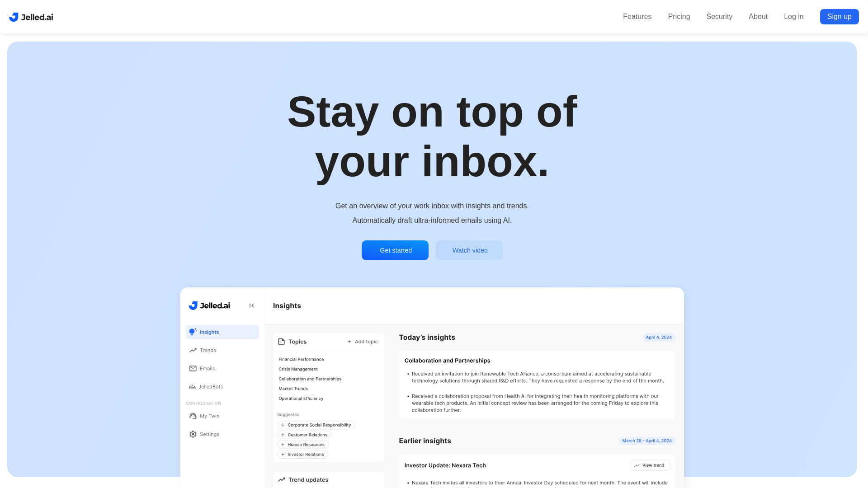This screenshot has height=488, width=868.
Task: Open JelledBots from sidebar icon
Action: 192,387
